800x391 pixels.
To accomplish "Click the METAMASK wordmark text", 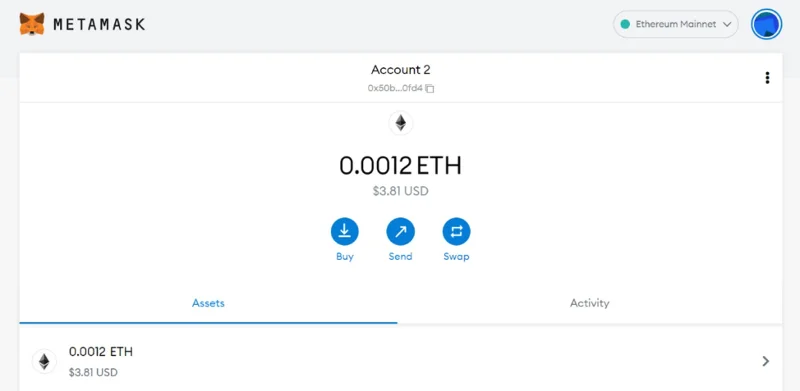I will (99, 24).
